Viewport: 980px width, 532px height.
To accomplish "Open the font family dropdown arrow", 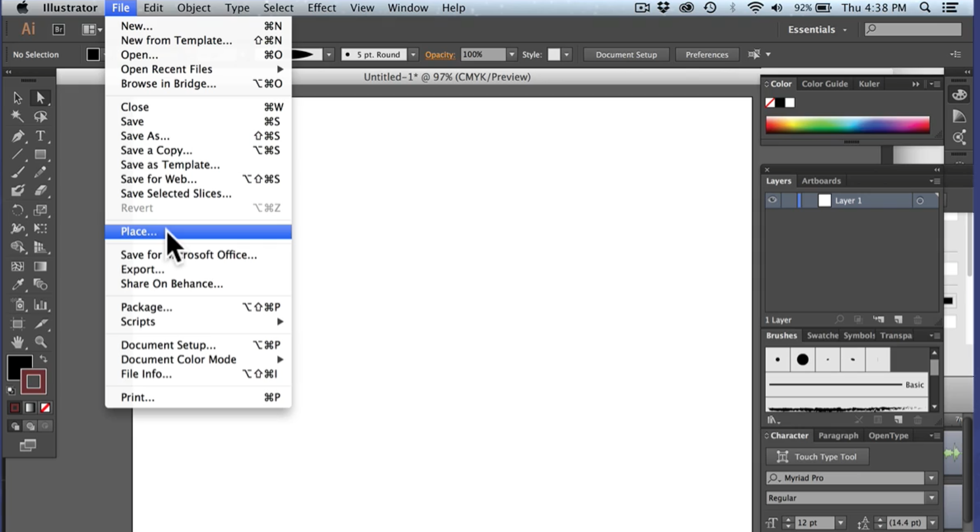I will tap(931, 478).
